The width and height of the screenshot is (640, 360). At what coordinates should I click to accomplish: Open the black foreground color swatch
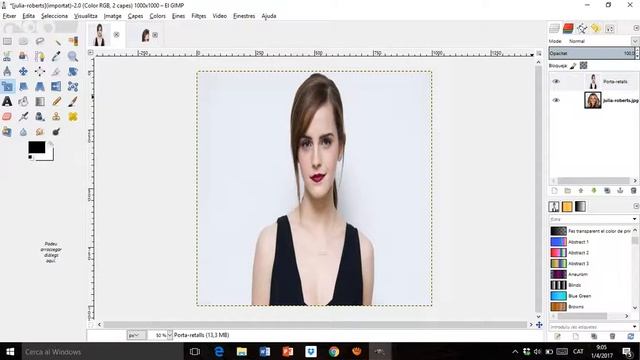point(36,147)
